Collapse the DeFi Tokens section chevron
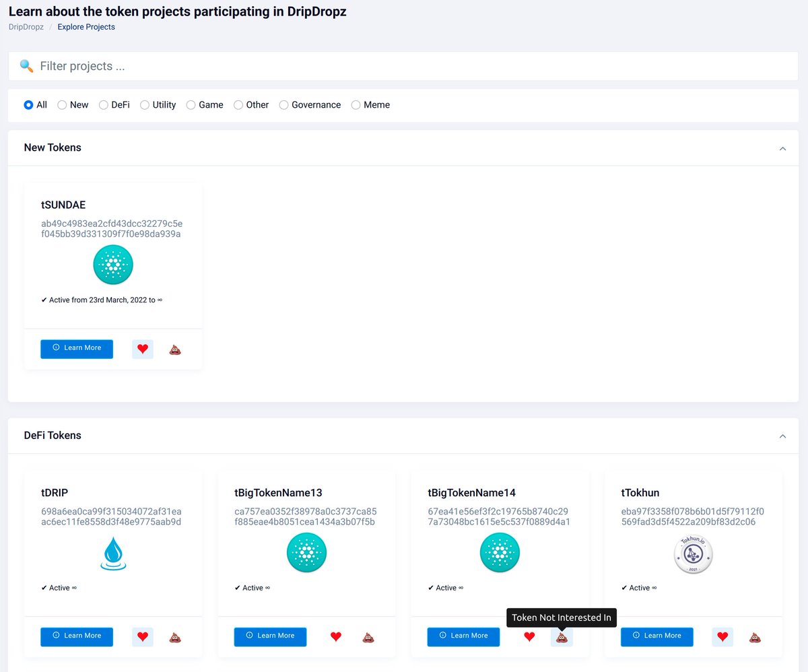 coord(782,436)
